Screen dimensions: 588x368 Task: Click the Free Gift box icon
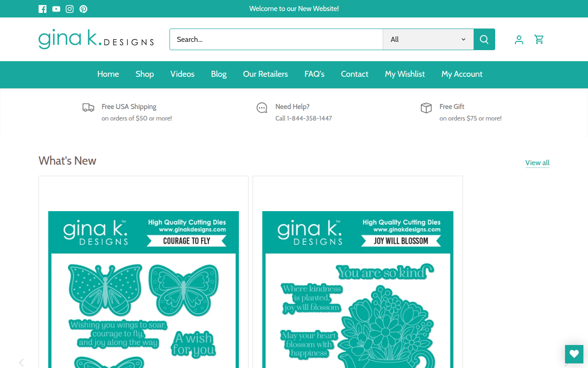click(x=426, y=108)
